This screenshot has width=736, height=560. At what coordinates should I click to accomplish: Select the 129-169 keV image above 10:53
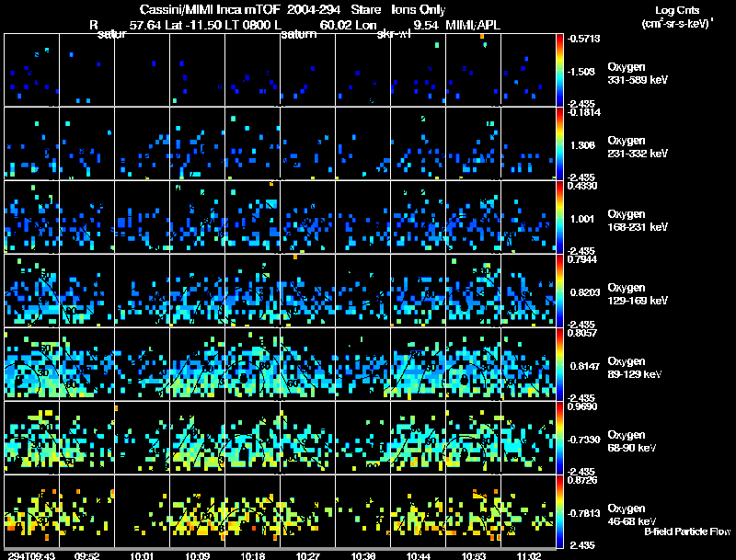pos(474,291)
